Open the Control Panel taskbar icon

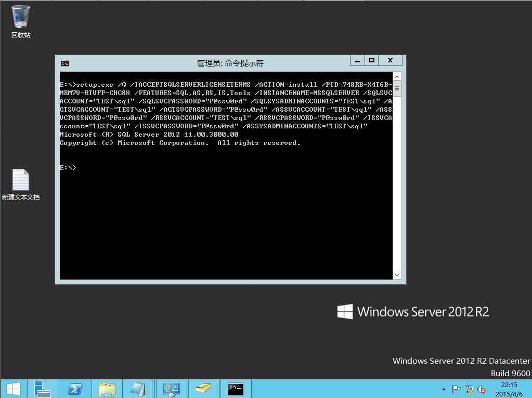(171, 389)
